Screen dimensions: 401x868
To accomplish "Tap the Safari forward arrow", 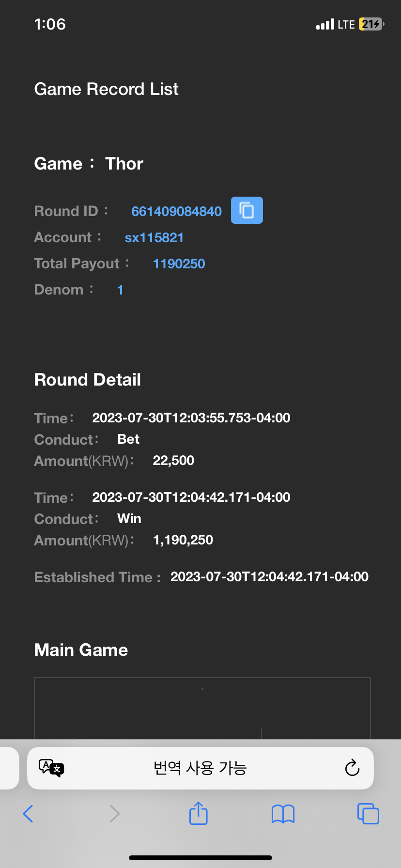I will coord(114,814).
